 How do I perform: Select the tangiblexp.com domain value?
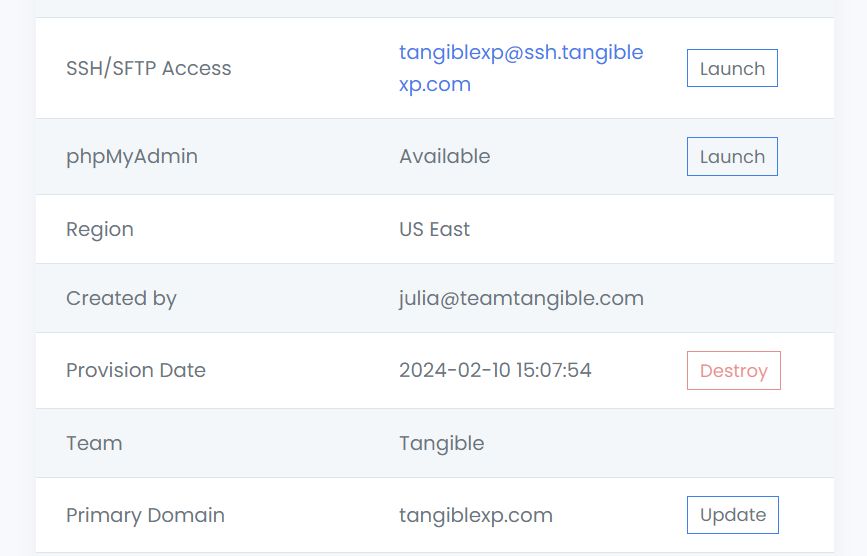click(475, 515)
